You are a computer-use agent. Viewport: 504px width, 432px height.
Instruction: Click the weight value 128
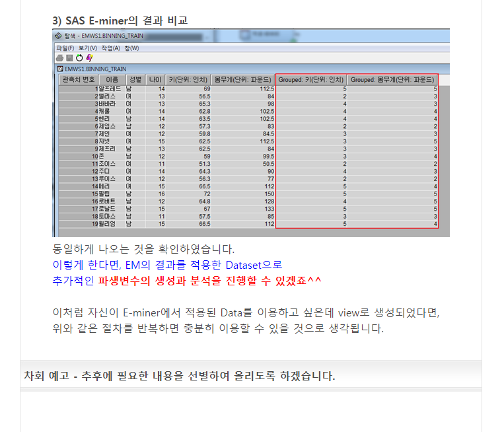270,201
